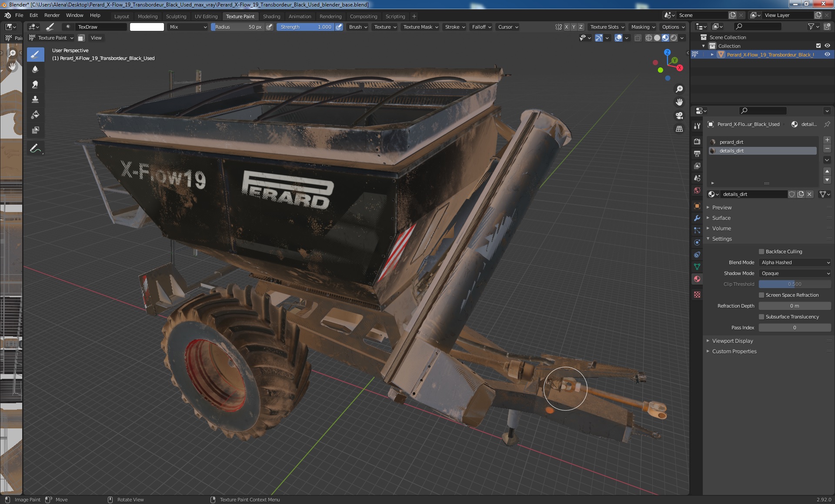Open the Texture Slots dropdown
This screenshot has width=835, height=504.
pos(607,27)
